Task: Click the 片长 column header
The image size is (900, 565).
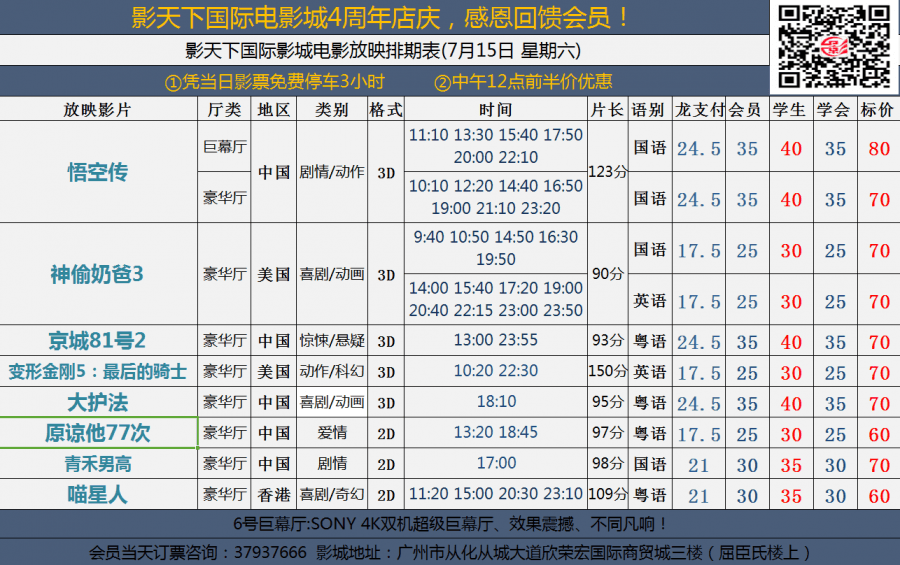Action: [x=607, y=110]
